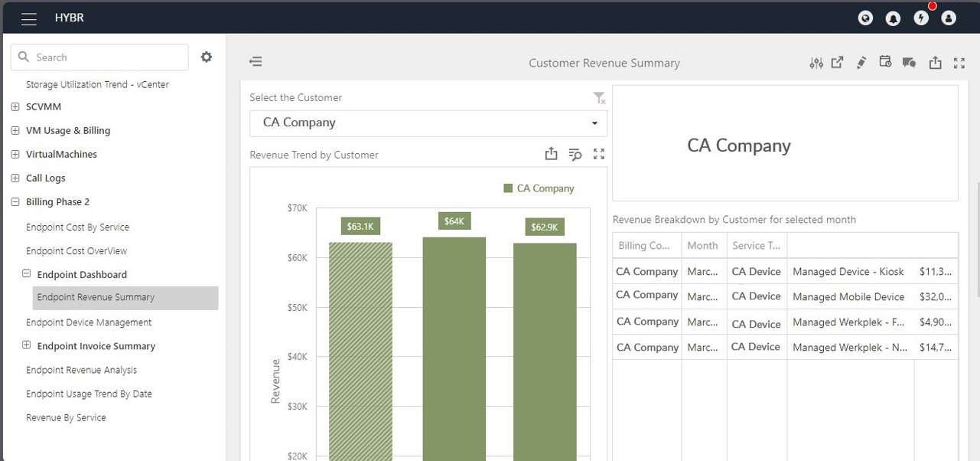Open the user profile icon
Viewport: 980px width, 461px height.
[949, 18]
